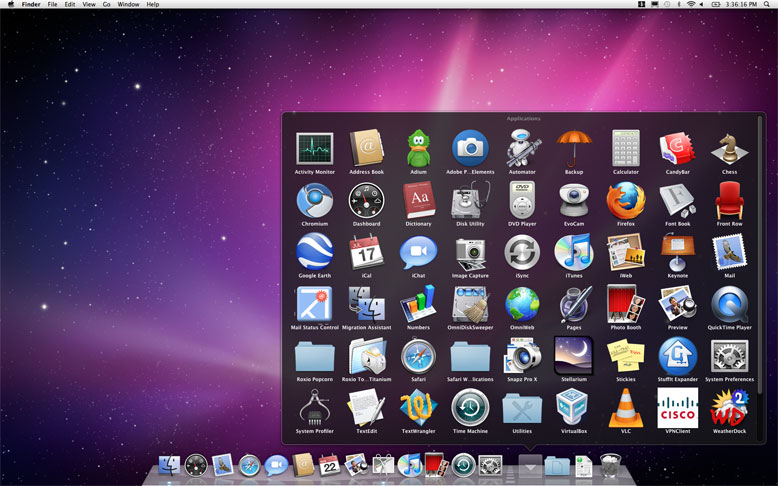
Task: Open Google Earth
Action: [x=315, y=252]
